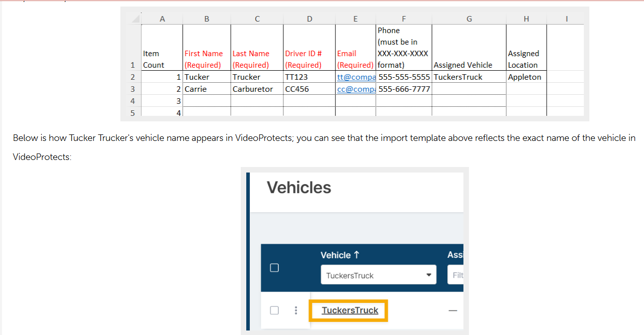Click the 555-666-7777 phone cell
644x335 pixels.
404,89
